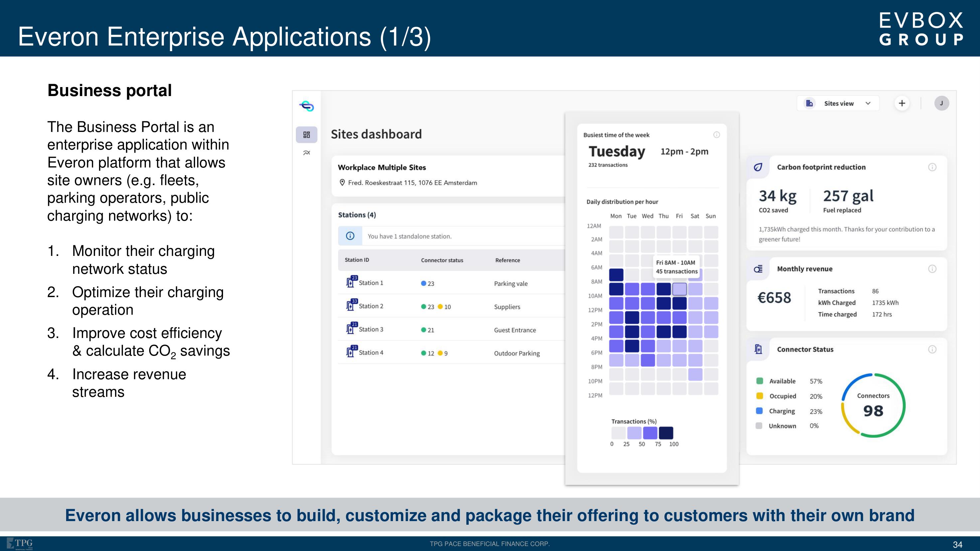Click the TPG logo in the footer
Screen dimensions: 980x551
coord(20,544)
